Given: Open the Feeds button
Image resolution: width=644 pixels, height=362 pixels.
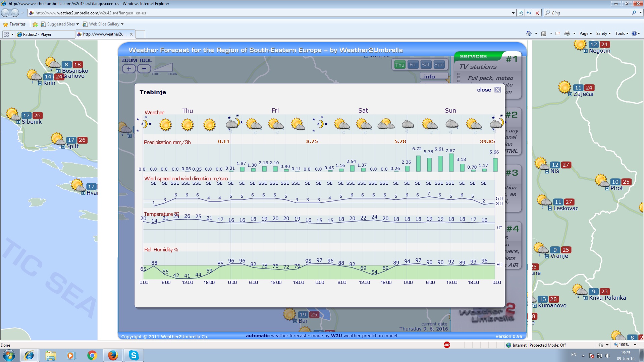Looking at the screenshot, I should coord(544,34).
